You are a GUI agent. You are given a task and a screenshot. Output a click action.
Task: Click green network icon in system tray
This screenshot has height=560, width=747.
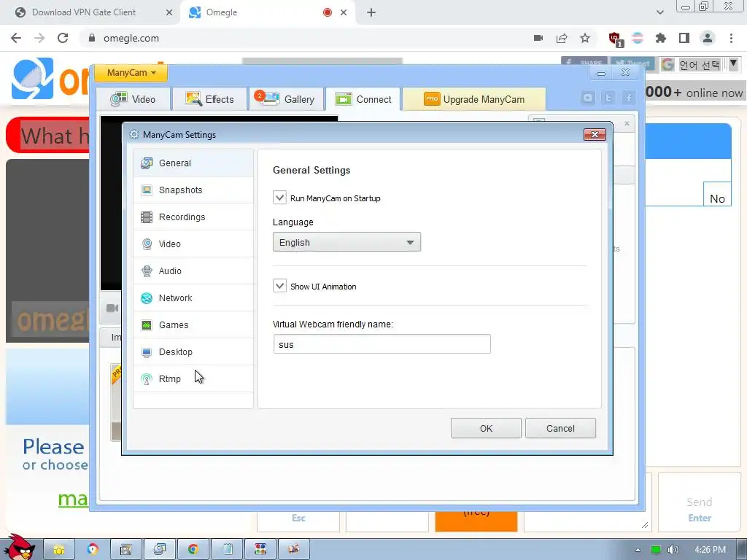(656, 550)
